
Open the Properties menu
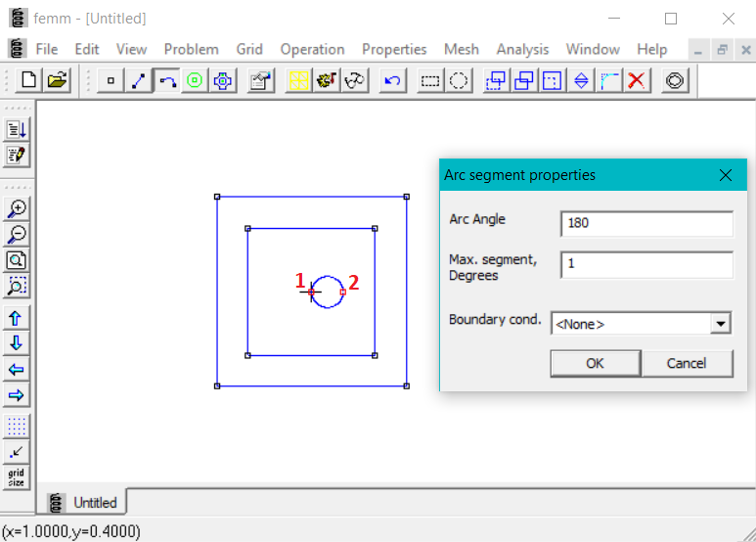coord(394,49)
